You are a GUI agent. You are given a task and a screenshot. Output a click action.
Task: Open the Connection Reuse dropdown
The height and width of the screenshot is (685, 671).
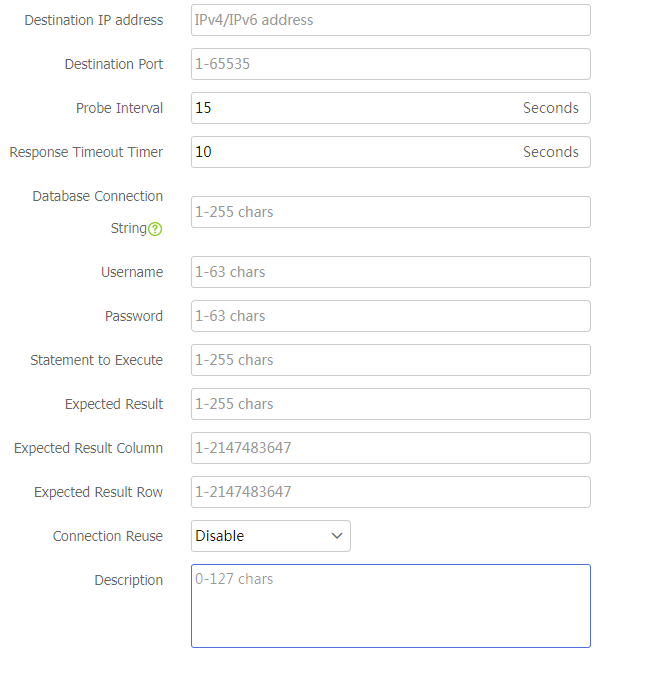pos(270,536)
